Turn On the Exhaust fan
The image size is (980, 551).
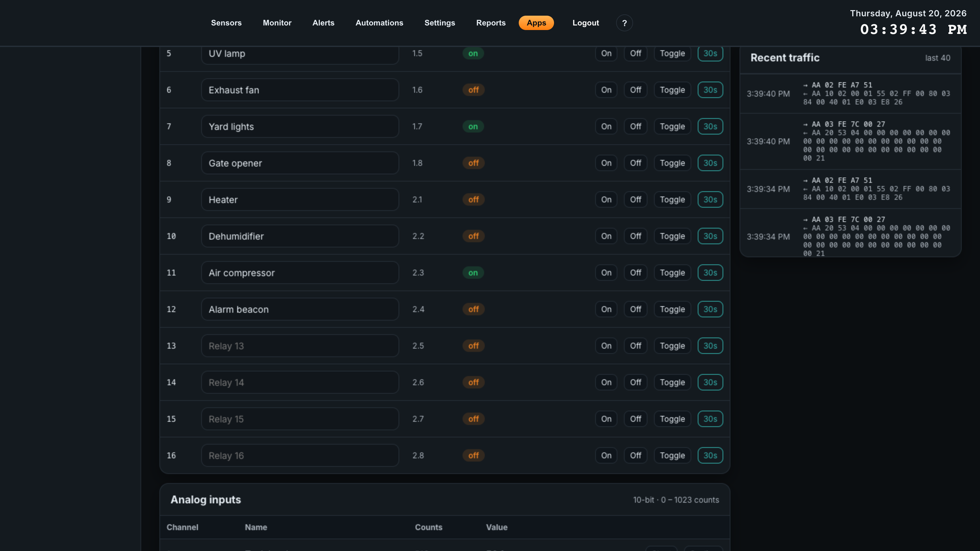(606, 90)
